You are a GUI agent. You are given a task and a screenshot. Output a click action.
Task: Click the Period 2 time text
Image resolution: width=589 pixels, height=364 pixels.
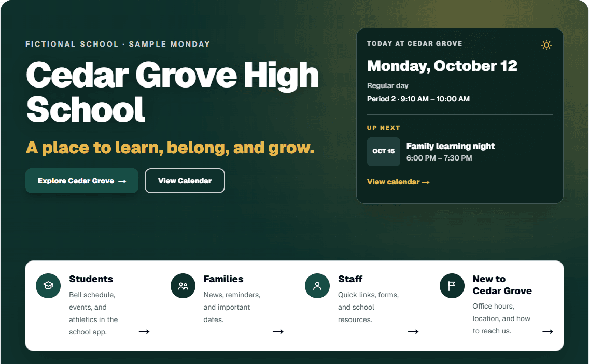pyautogui.click(x=418, y=99)
